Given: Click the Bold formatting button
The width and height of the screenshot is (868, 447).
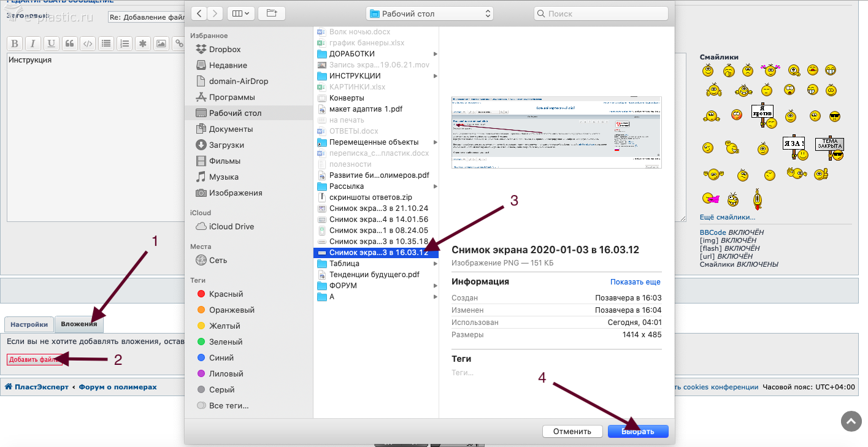Looking at the screenshot, I should point(15,44).
